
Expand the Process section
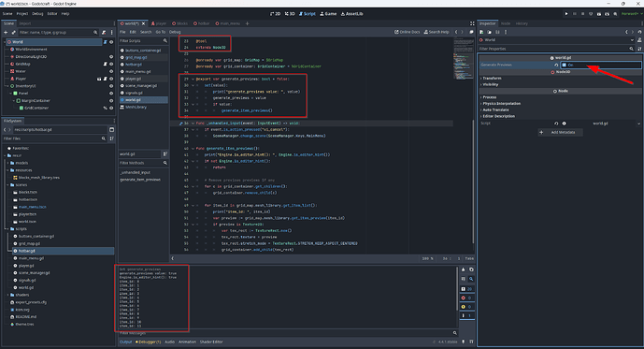[489, 97]
